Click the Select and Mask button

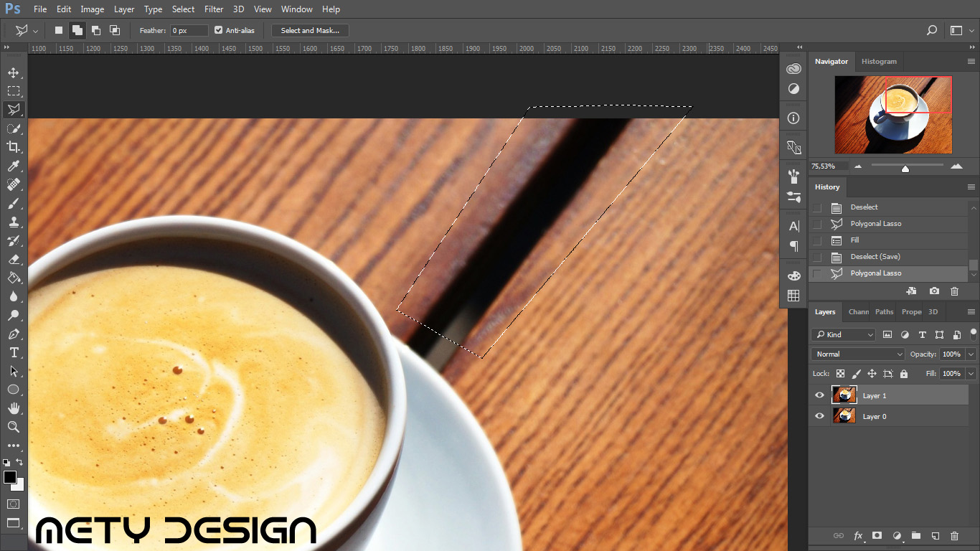310,30
